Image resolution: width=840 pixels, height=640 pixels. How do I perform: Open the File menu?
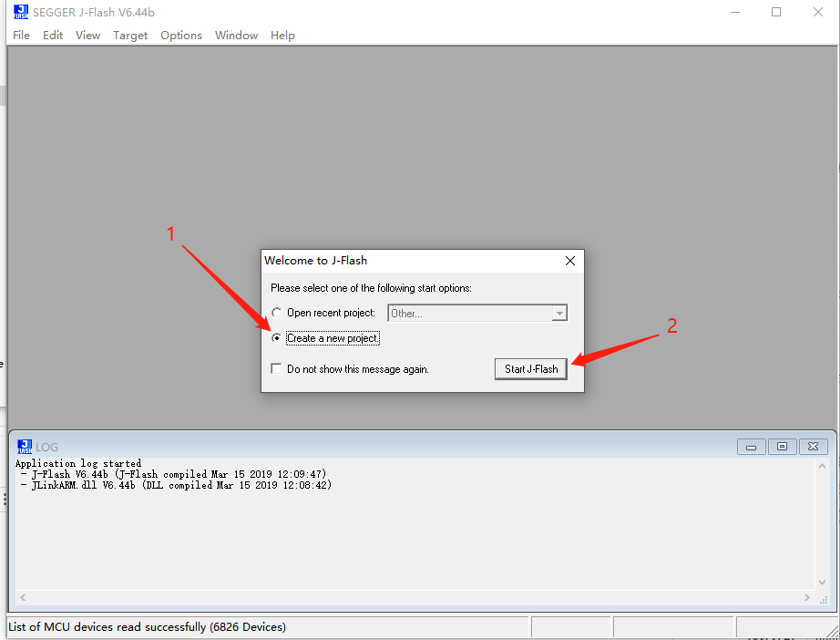coord(22,36)
